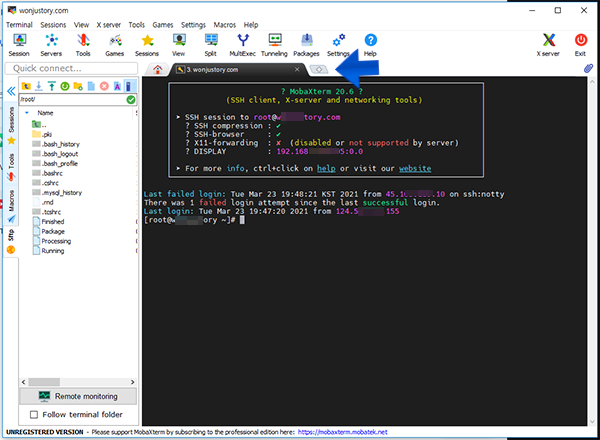The width and height of the screenshot is (600, 440).
Task: Open the Sessions menu in menu bar
Action: pyautogui.click(x=53, y=25)
